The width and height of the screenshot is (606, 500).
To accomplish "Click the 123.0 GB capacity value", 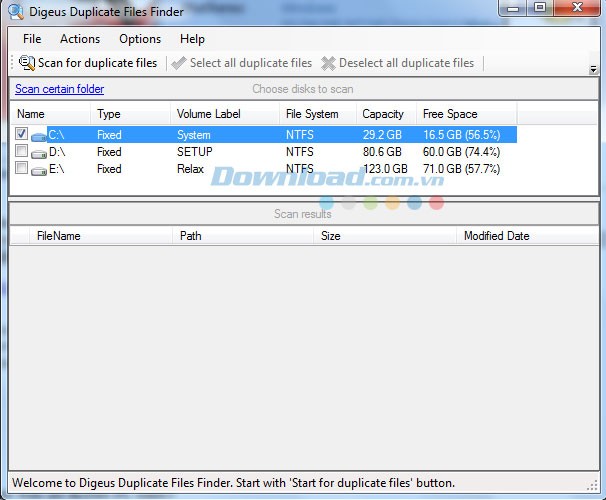I will point(385,169).
